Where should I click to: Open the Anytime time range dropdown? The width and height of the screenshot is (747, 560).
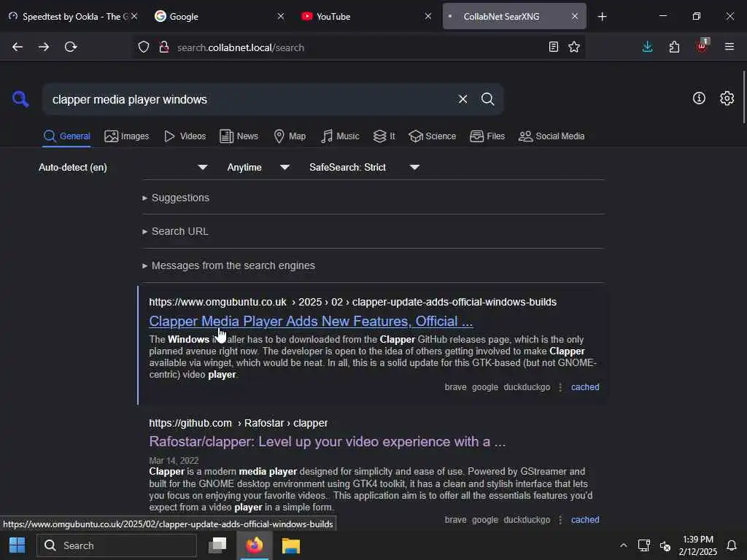coord(258,167)
